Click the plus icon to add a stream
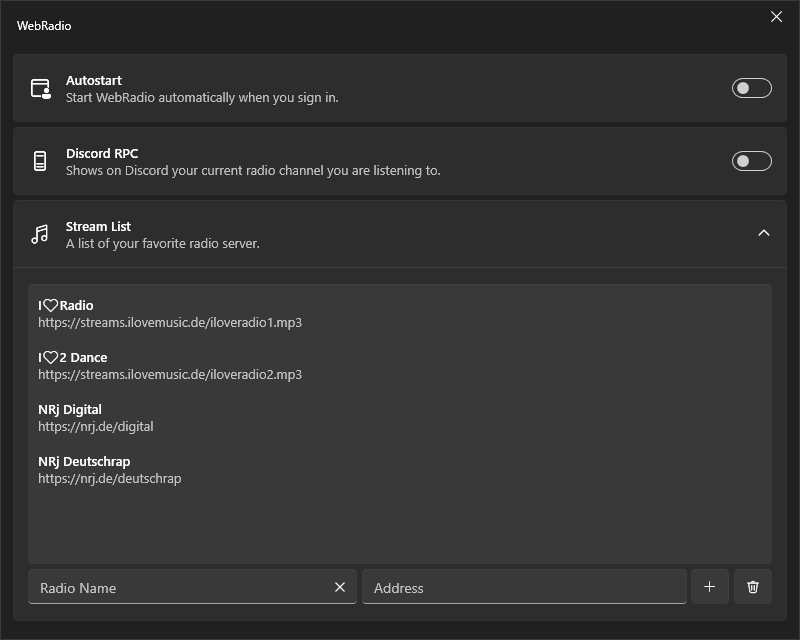 tap(709, 587)
